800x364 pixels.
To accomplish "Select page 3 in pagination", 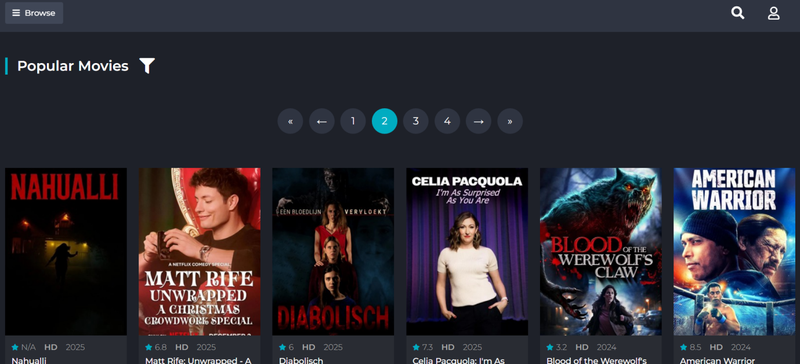I will pyautogui.click(x=416, y=121).
